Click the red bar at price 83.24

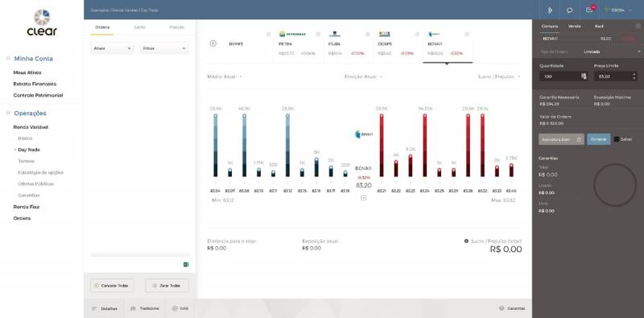tap(425, 146)
